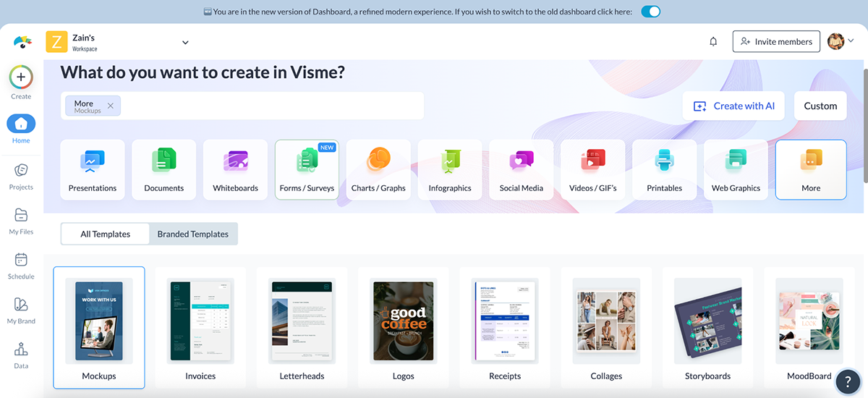The image size is (868, 398).
Task: Remove the More Mockups search tag
Action: tap(111, 106)
